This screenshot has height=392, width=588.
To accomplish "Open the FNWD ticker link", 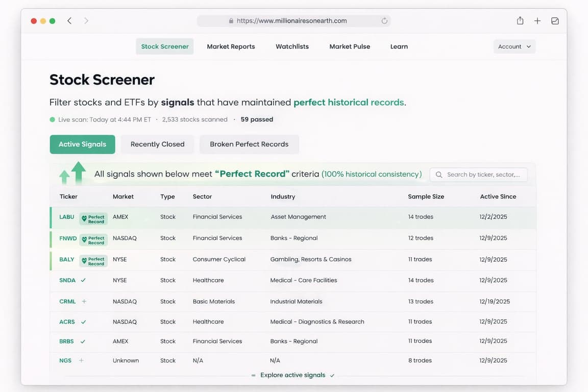I will coord(67,238).
